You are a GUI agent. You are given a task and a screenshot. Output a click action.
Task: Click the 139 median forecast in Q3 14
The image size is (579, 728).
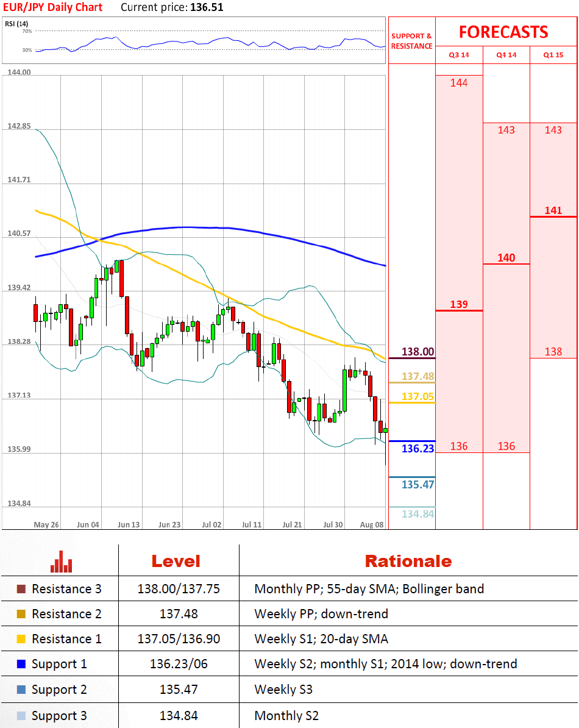point(459,305)
